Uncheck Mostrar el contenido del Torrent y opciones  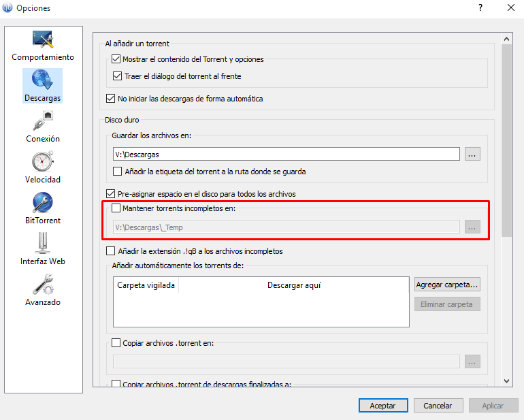tap(116, 59)
